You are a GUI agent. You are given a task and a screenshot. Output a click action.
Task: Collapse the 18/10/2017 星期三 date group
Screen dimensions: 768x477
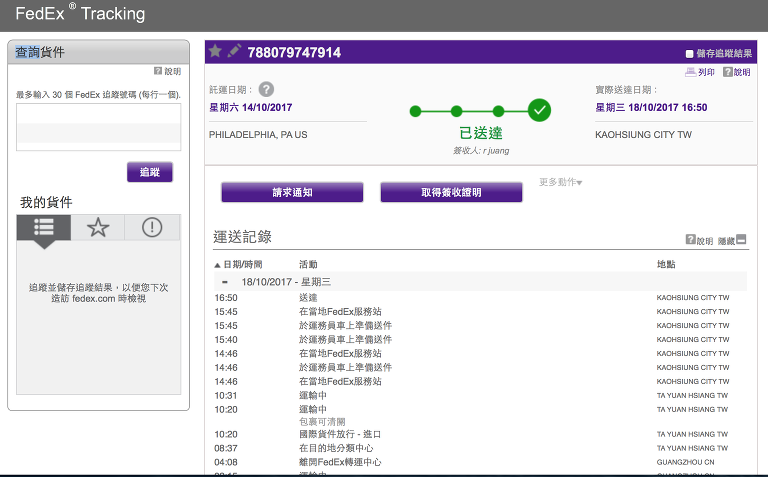click(225, 282)
